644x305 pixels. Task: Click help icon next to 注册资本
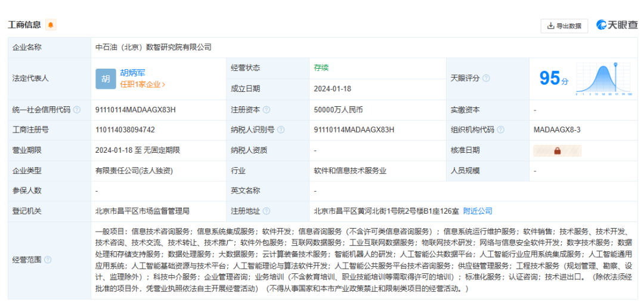click(x=267, y=110)
